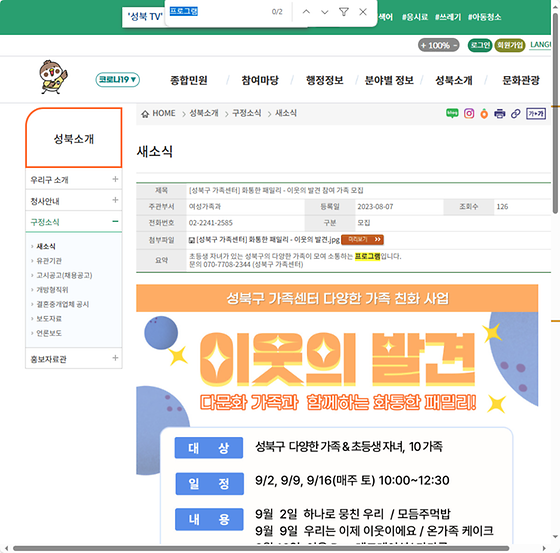Close the find-in-page bar

pyautogui.click(x=363, y=12)
